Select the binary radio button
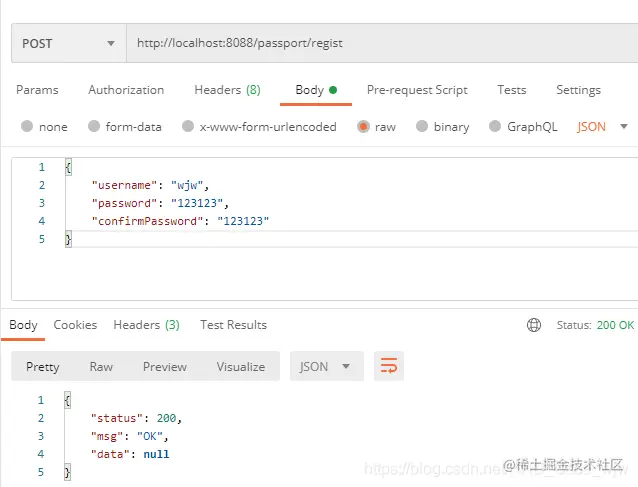This screenshot has height=487, width=638. (x=422, y=127)
